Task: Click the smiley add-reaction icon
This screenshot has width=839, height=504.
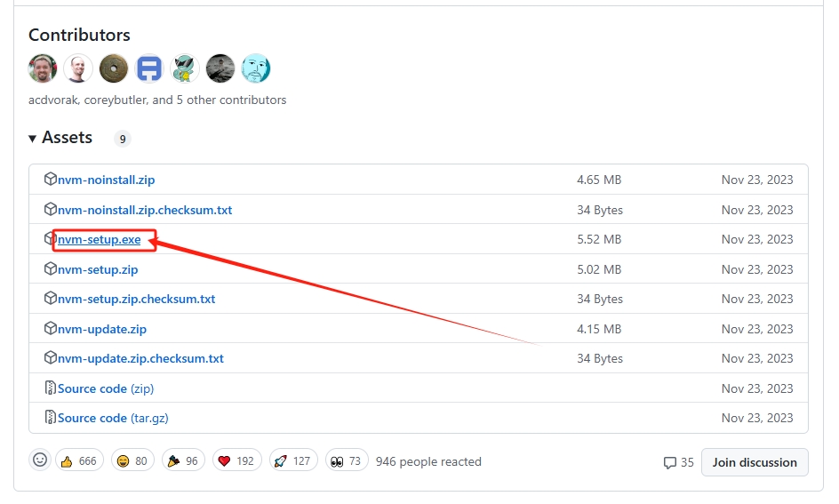Action: (x=40, y=460)
